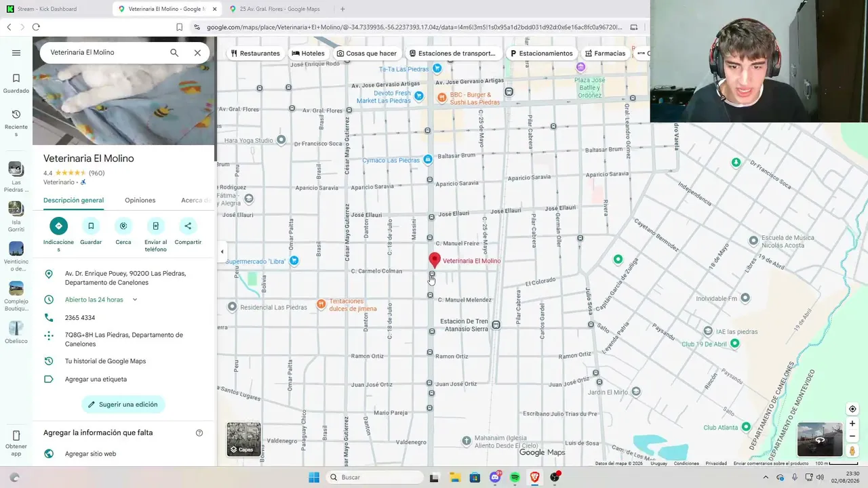
Task: Click the Veterinaria El Molino search field
Action: tap(105, 53)
